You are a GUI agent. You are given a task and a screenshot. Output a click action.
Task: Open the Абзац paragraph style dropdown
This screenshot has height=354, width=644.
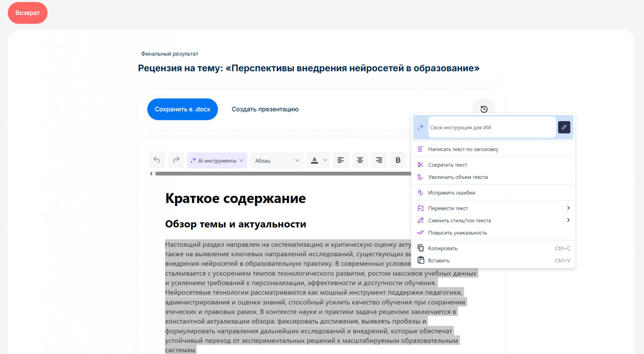(x=277, y=161)
